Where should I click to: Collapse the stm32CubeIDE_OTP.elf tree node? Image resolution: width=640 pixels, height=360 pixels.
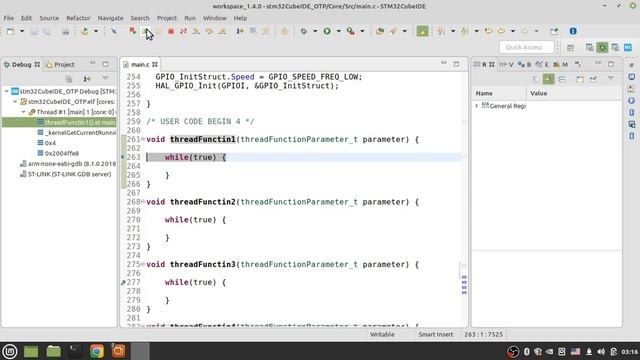coord(15,102)
